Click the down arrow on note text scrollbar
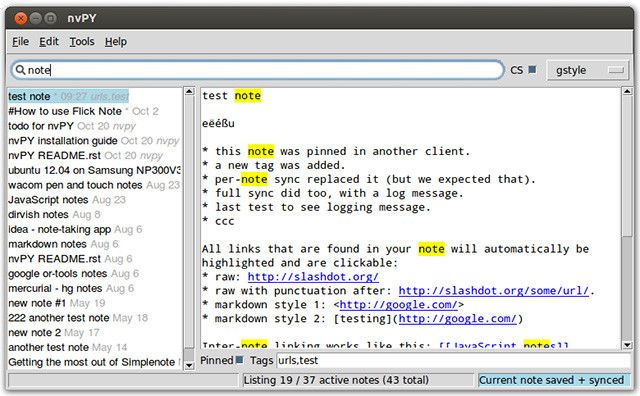 pos(627,345)
